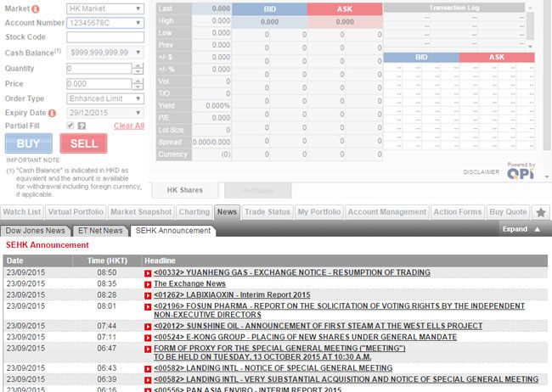Screen dimensions: 552x392
Task: Open the DISCLAIMER link
Action: click(x=482, y=172)
